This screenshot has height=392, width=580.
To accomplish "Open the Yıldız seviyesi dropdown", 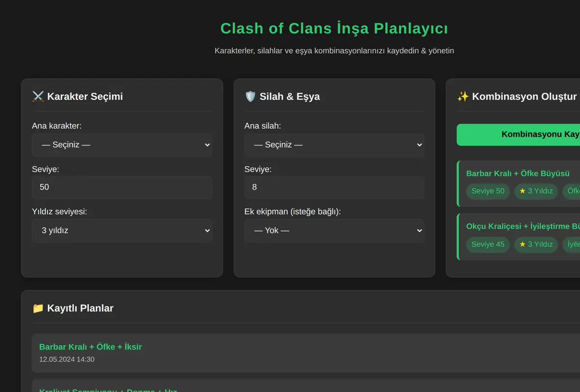I will pyautogui.click(x=122, y=231).
